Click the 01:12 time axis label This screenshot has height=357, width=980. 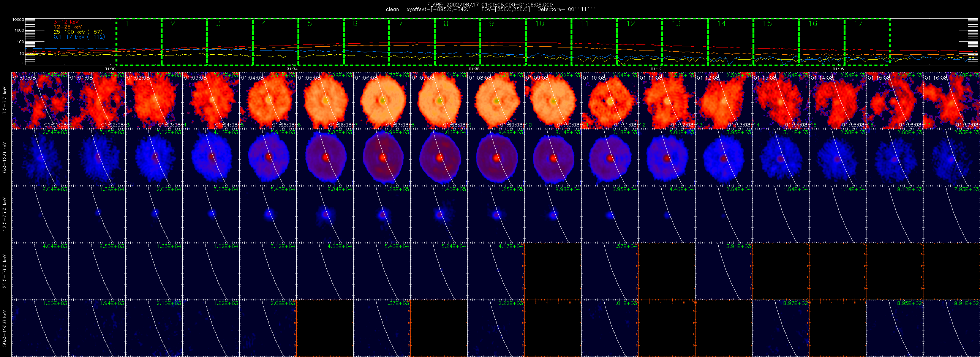[656, 69]
